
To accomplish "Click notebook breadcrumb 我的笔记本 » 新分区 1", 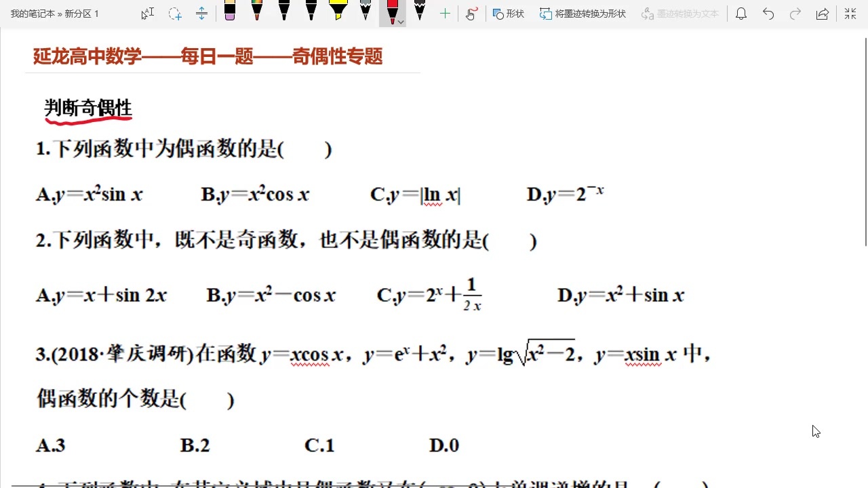I will [55, 14].
